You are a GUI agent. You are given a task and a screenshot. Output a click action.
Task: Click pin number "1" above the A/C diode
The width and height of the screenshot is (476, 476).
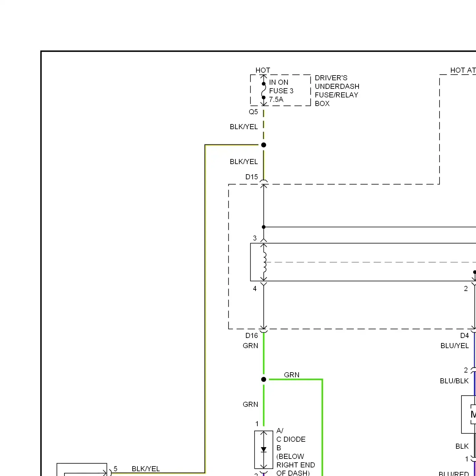pos(257,424)
